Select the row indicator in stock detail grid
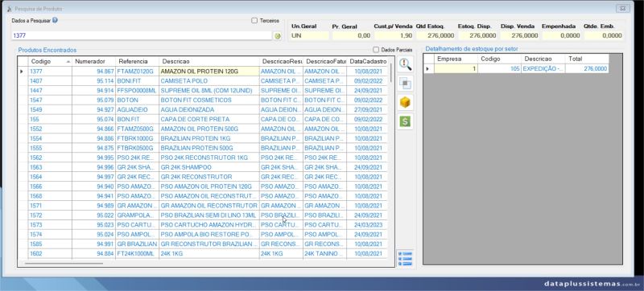The image size is (644, 291). [x=429, y=69]
